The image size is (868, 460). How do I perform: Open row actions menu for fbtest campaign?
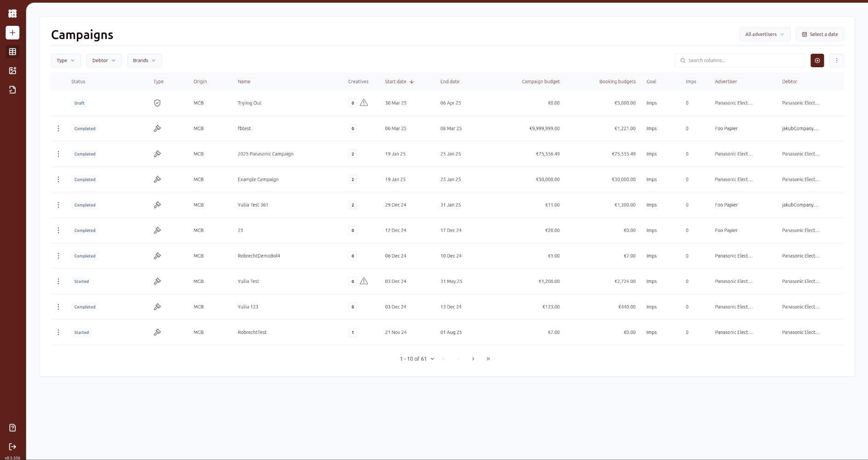[x=58, y=129]
